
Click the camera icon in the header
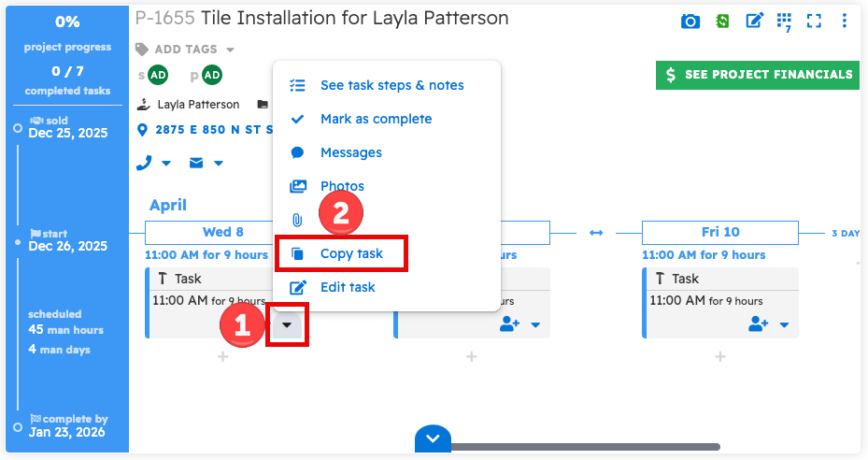click(x=690, y=21)
